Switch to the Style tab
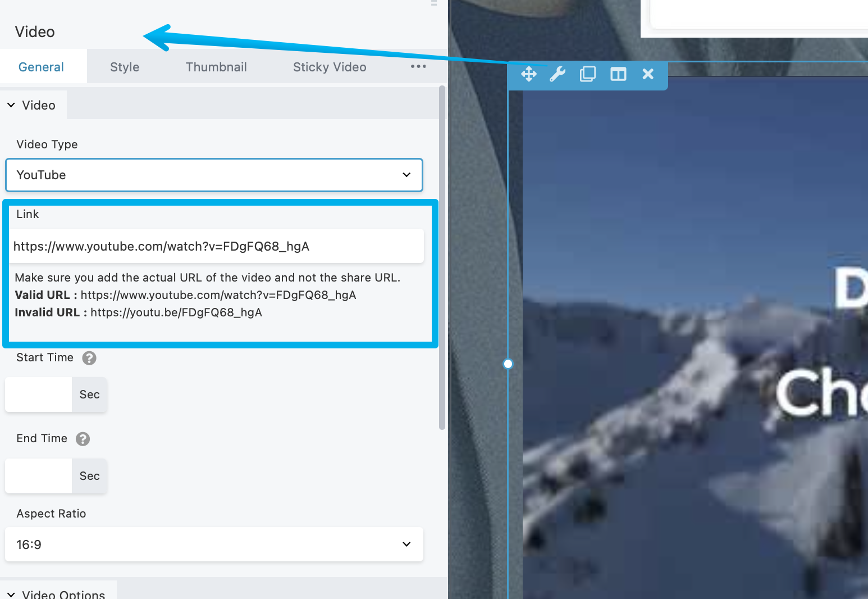Viewport: 868px width, 599px height. point(124,66)
